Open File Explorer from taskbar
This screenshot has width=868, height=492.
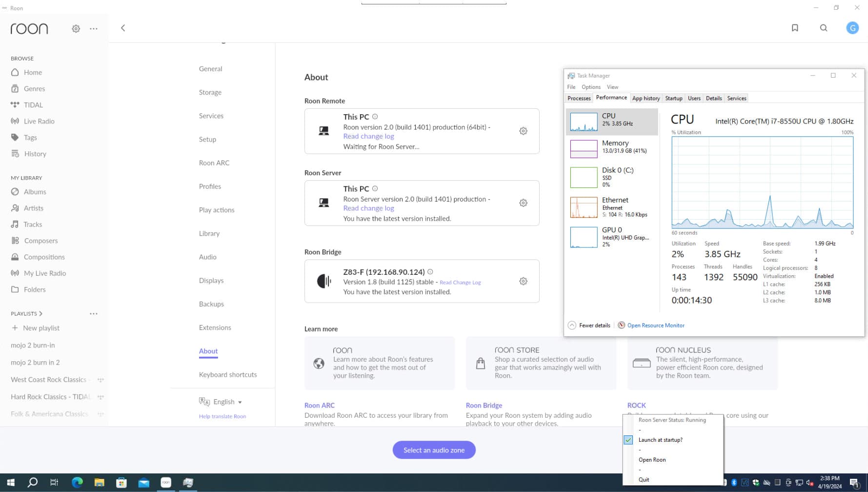point(100,483)
